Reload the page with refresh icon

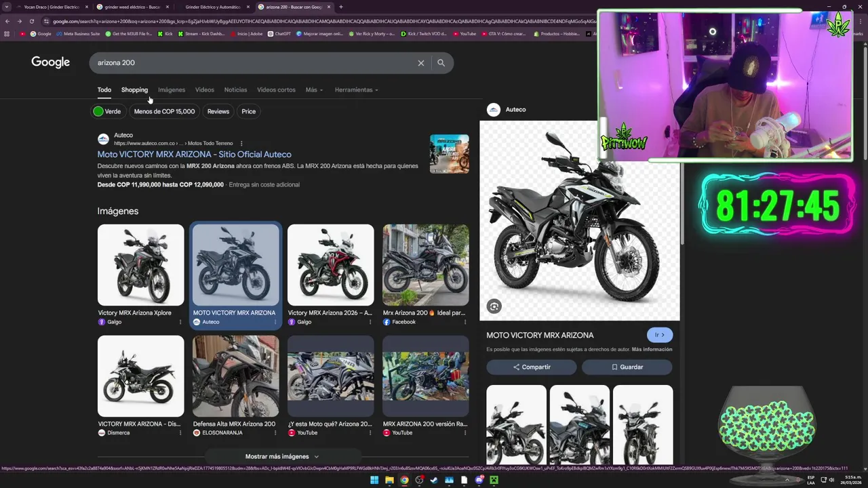tap(31, 21)
